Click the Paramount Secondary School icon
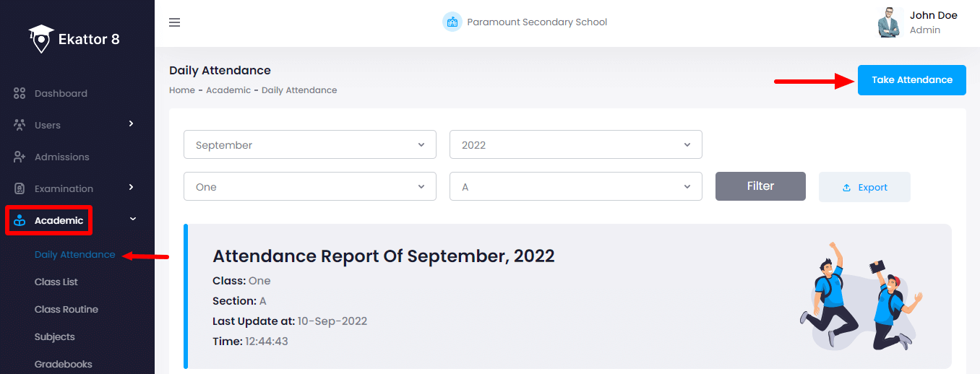This screenshot has width=980, height=374. [x=452, y=22]
